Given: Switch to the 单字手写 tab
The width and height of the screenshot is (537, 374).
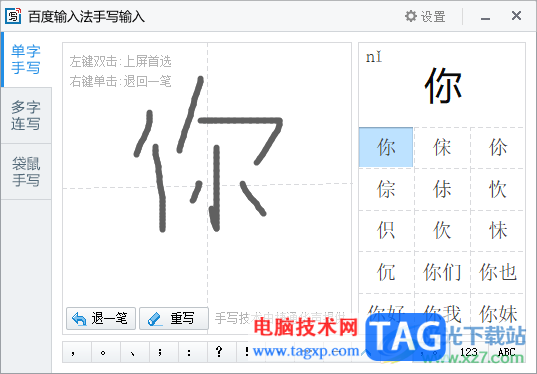Looking at the screenshot, I should pos(26,60).
